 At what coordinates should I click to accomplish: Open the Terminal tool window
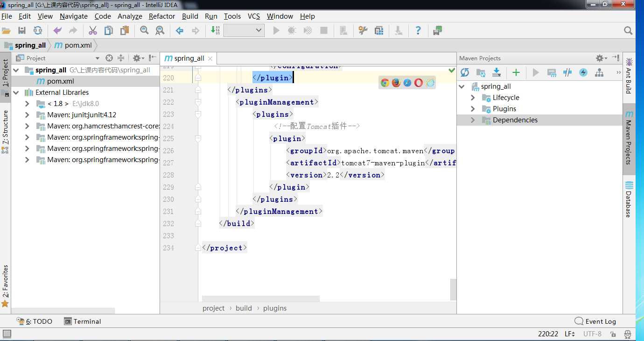pos(82,321)
